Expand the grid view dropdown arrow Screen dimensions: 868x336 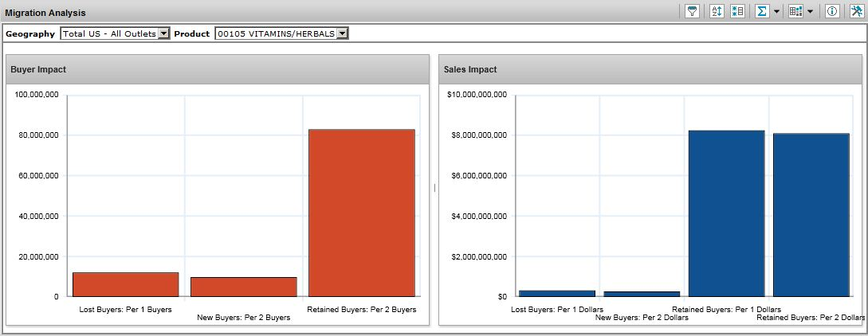click(x=810, y=12)
